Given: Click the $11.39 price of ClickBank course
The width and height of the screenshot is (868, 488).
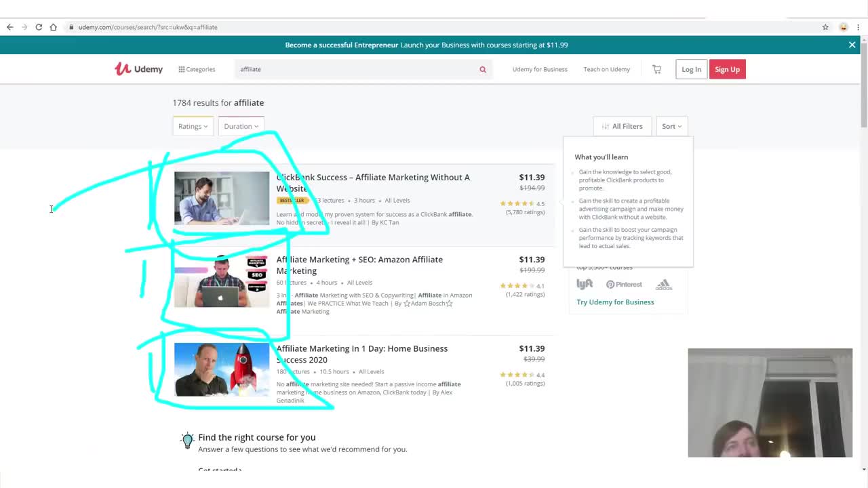Looking at the screenshot, I should (x=532, y=178).
